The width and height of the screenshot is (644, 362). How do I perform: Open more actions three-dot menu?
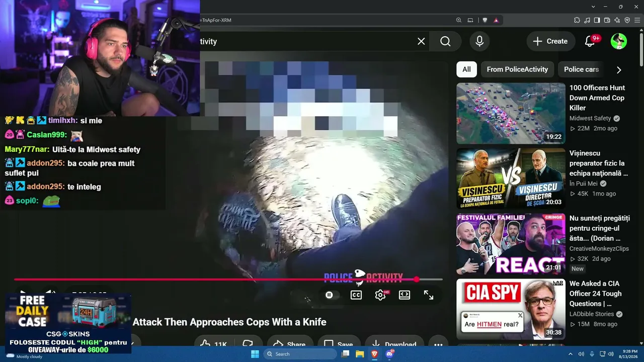point(438,344)
